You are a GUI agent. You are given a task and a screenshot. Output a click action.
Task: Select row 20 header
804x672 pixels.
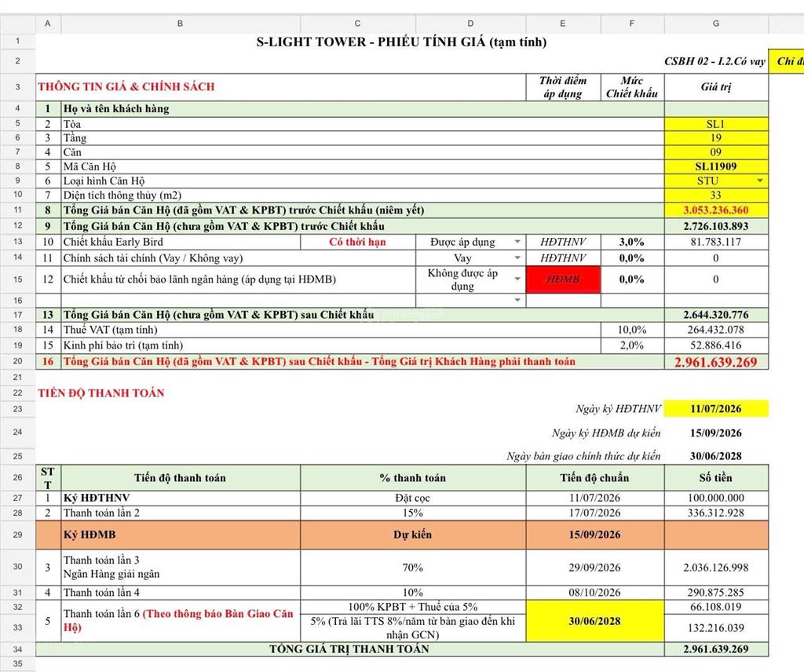pos(17,361)
